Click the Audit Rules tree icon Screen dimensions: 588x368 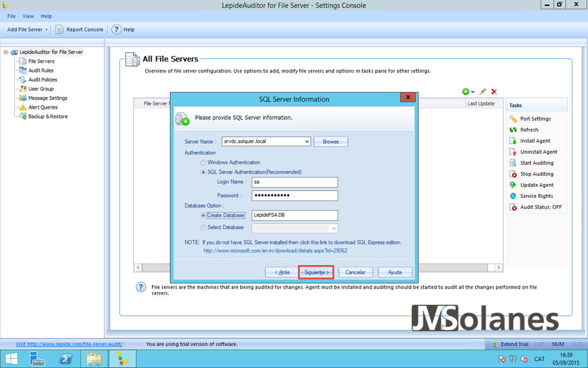[x=23, y=70]
